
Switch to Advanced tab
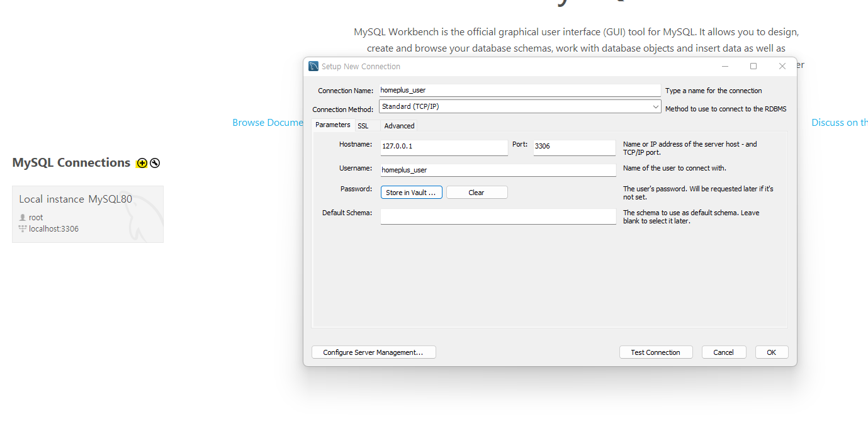[399, 126]
